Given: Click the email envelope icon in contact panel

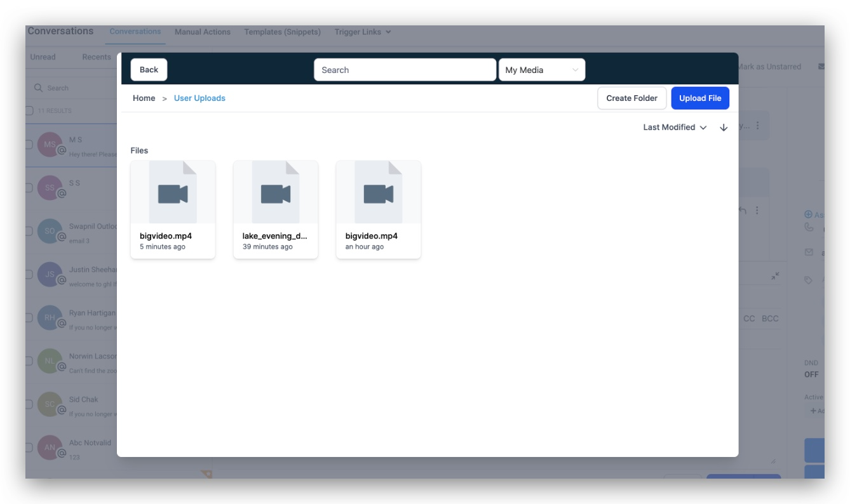Looking at the screenshot, I should coord(809,252).
